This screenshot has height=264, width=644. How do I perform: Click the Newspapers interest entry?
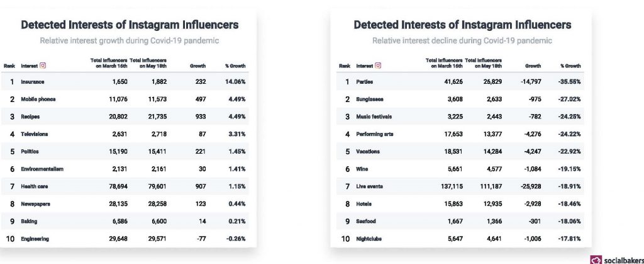tap(36, 204)
